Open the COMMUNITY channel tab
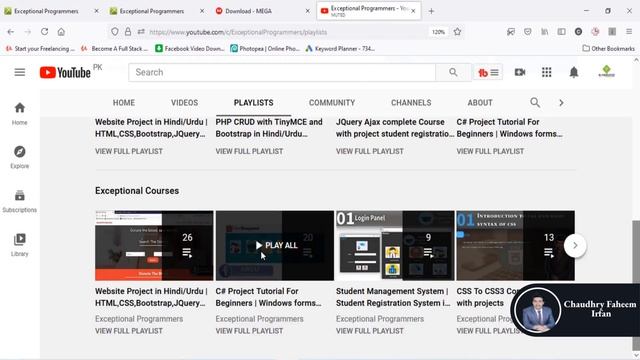Screen dimensions: 640x360 coord(332,103)
